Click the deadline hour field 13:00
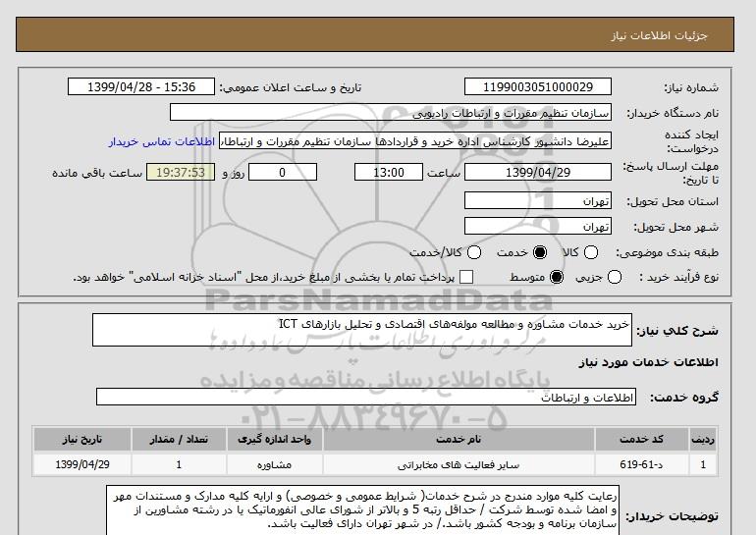Image resolution: width=756 pixels, height=535 pixels. pos(389,172)
